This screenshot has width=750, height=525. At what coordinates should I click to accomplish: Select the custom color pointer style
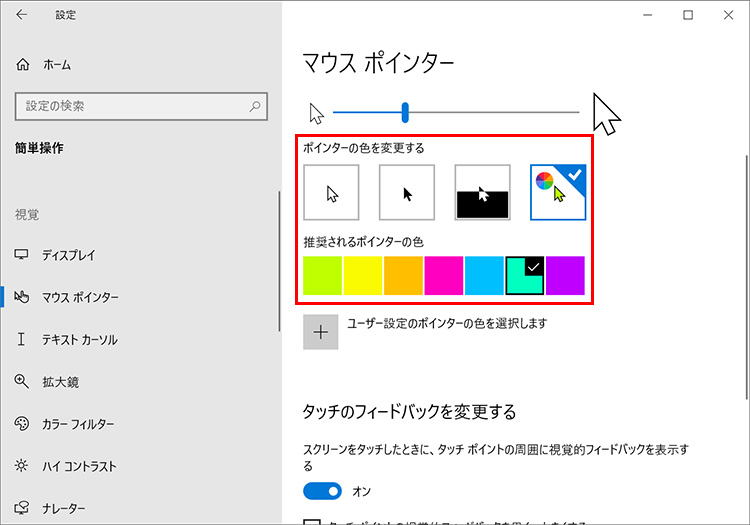pos(558,193)
